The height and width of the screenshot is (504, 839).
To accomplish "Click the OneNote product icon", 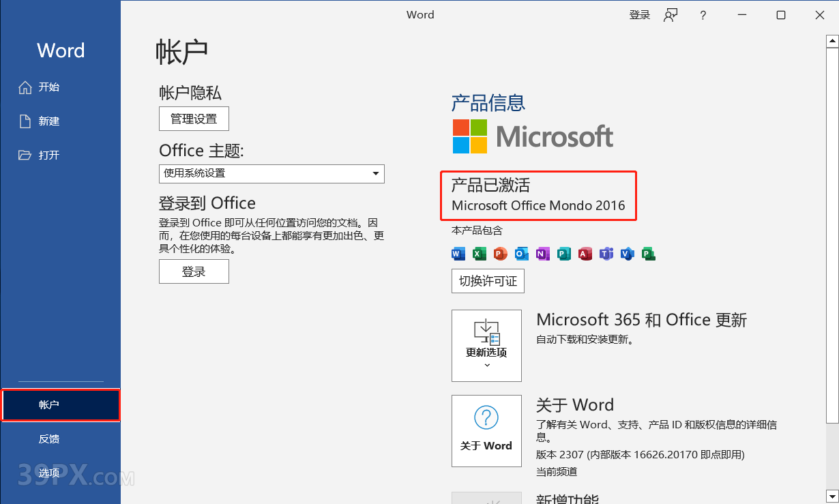I will [542, 254].
